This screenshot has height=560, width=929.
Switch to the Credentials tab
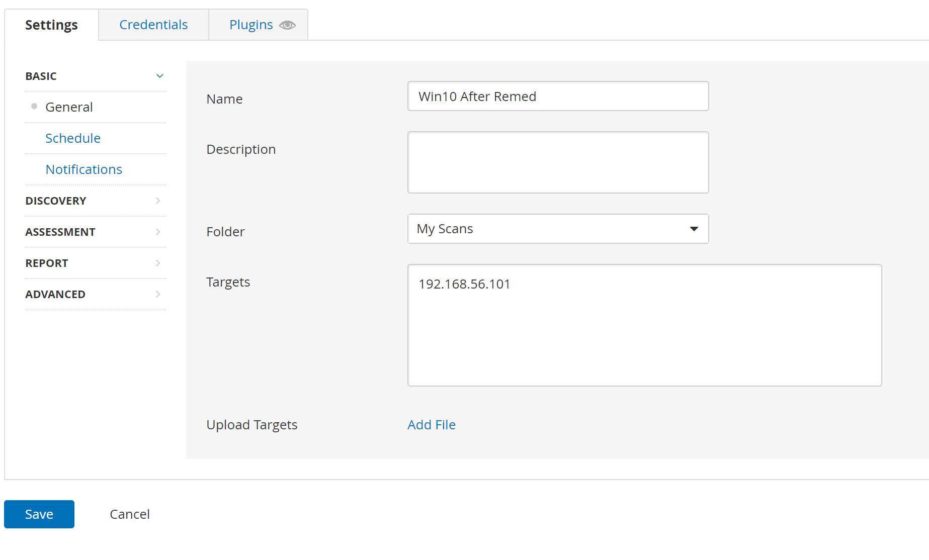click(153, 25)
